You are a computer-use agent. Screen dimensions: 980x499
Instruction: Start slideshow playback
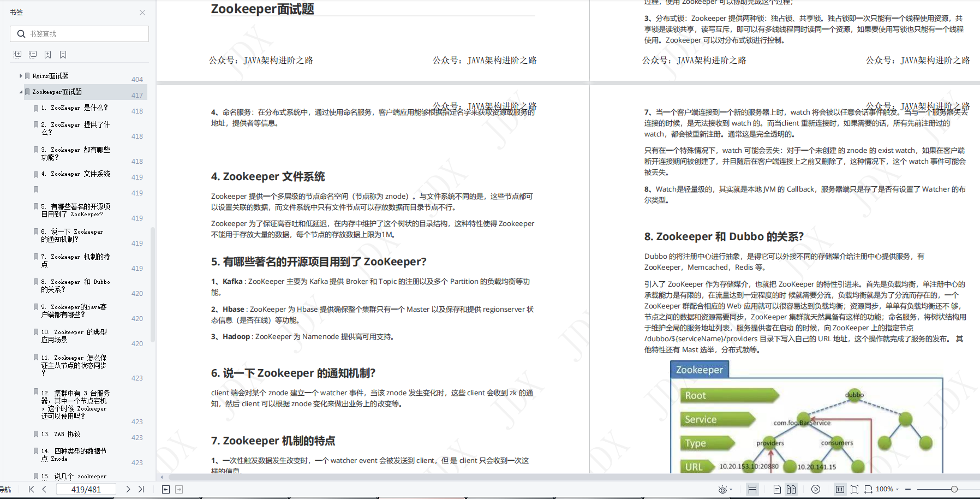click(816, 489)
